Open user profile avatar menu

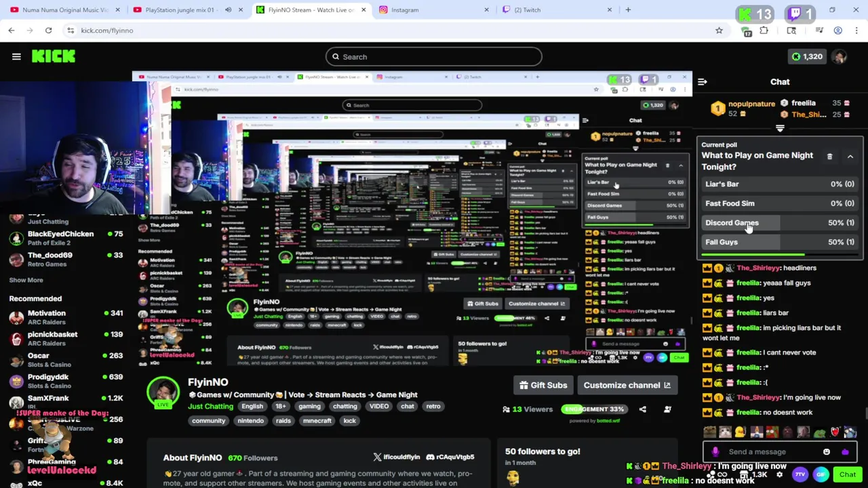(840, 57)
